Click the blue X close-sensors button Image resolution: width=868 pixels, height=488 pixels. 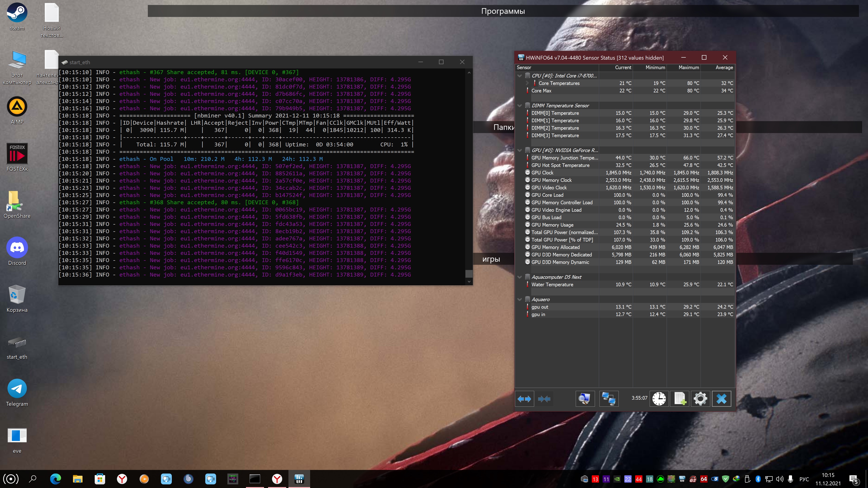click(x=721, y=399)
